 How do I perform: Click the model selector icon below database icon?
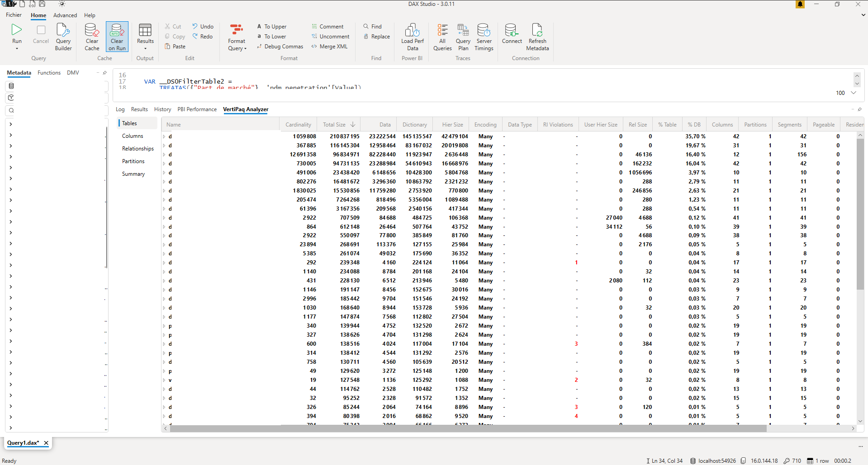point(11,98)
